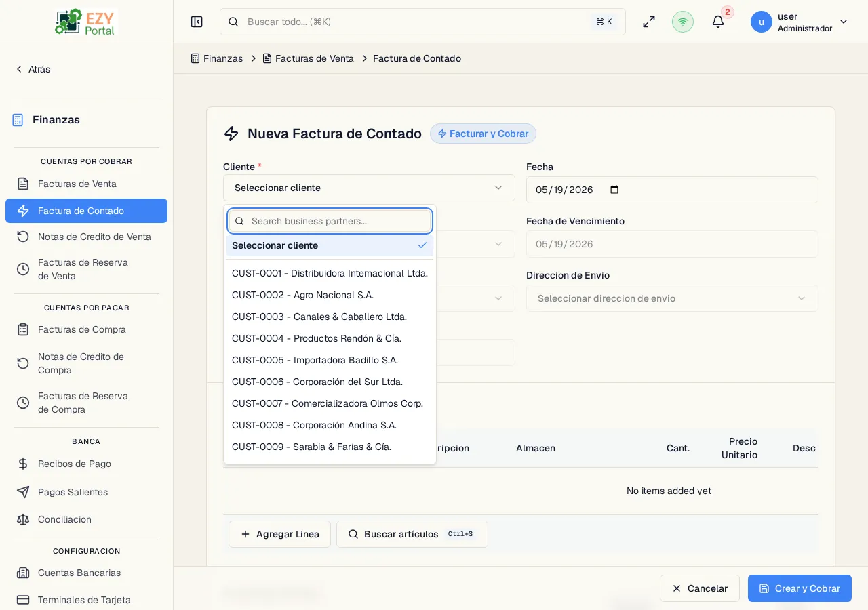Click the search magnifier icon in top bar
This screenshot has width=868, height=610.
tap(233, 22)
